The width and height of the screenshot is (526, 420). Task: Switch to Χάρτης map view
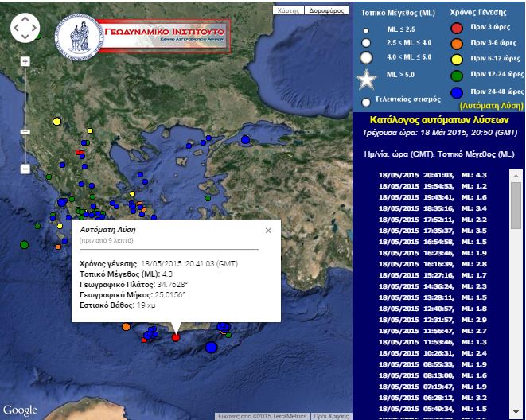[289, 10]
